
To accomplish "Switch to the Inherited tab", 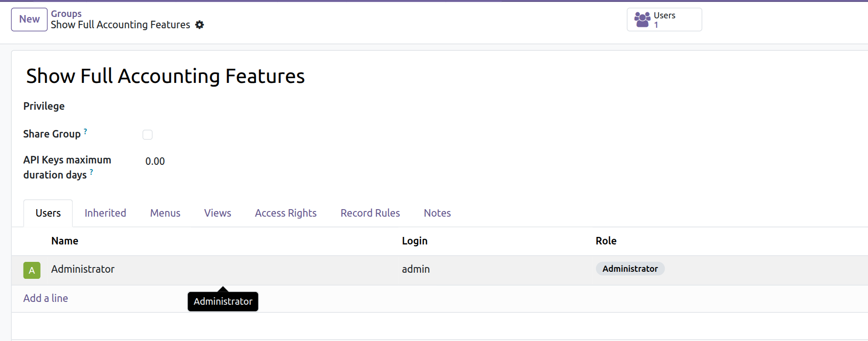I will [x=105, y=213].
